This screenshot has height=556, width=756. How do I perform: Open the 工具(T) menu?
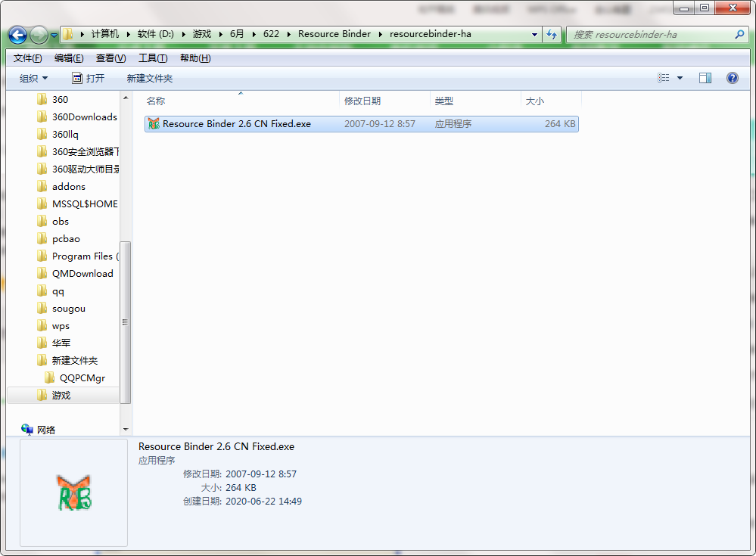point(153,58)
